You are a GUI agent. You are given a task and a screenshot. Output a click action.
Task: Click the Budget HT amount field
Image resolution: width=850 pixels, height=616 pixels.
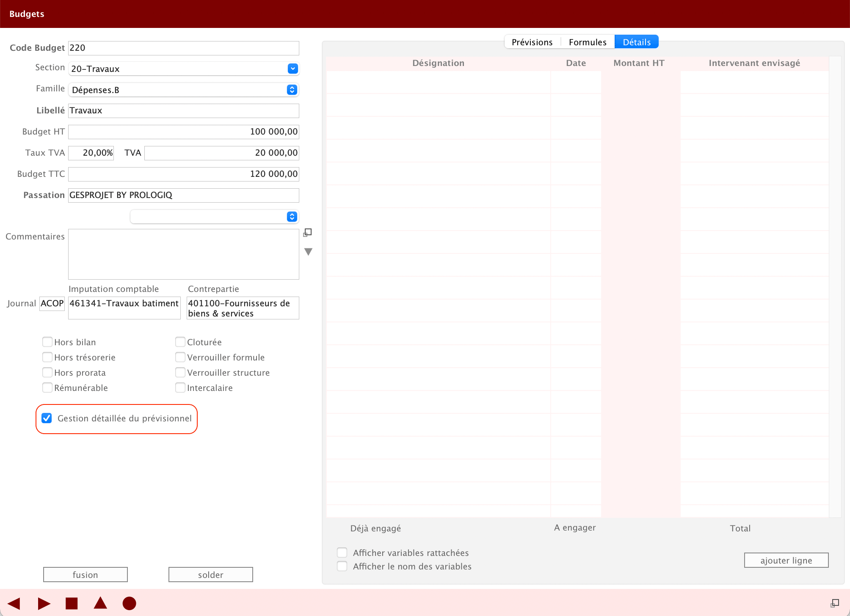(184, 132)
